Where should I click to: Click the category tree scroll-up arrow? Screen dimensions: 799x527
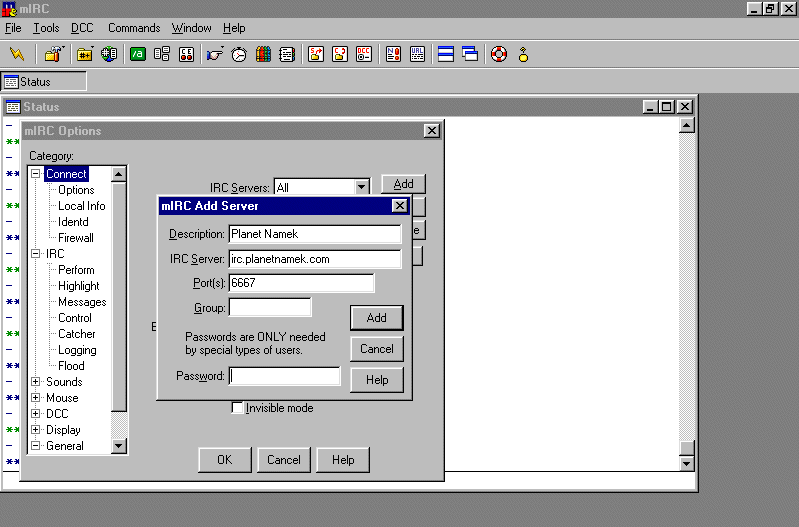click(x=119, y=174)
